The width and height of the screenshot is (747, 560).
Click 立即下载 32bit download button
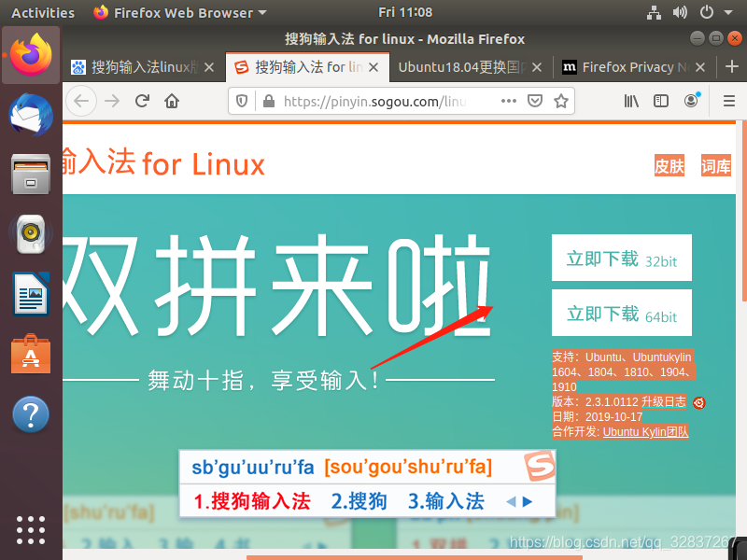(x=622, y=258)
